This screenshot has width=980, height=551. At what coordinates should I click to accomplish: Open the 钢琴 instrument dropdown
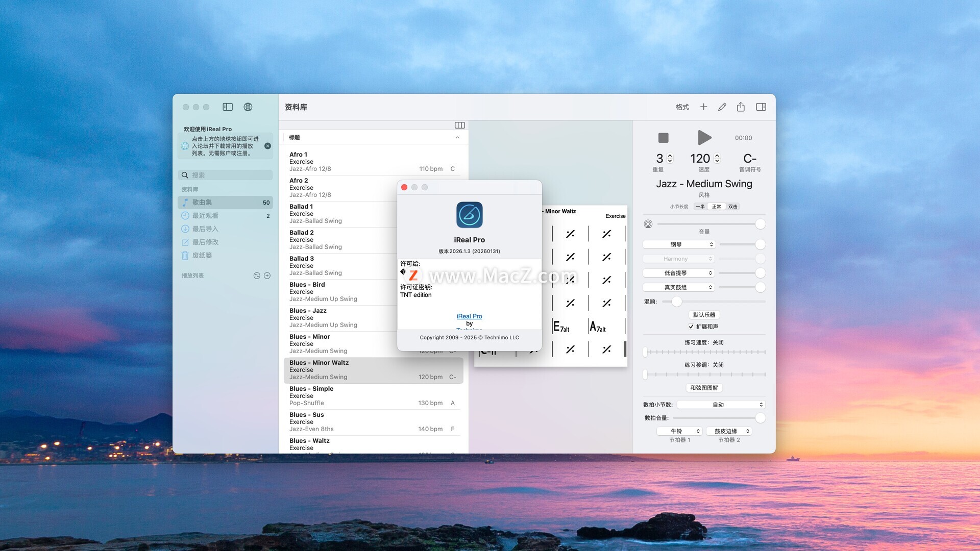click(679, 244)
